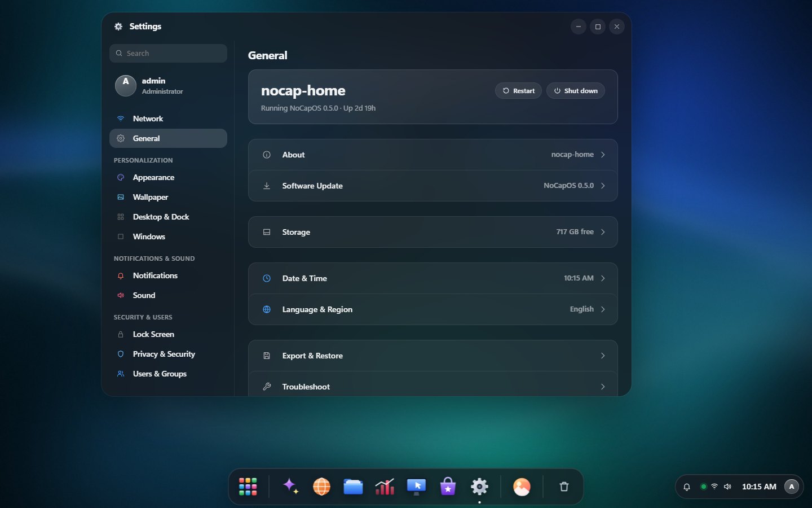Click the Date & Time row label

(304, 278)
